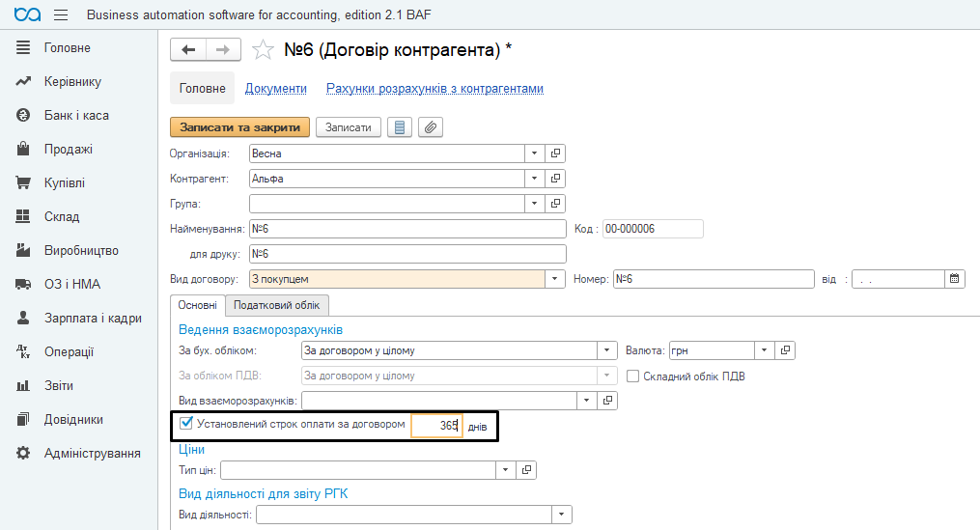
Task: Enable the Складний облік ПДВ checkbox
Action: tap(632, 377)
